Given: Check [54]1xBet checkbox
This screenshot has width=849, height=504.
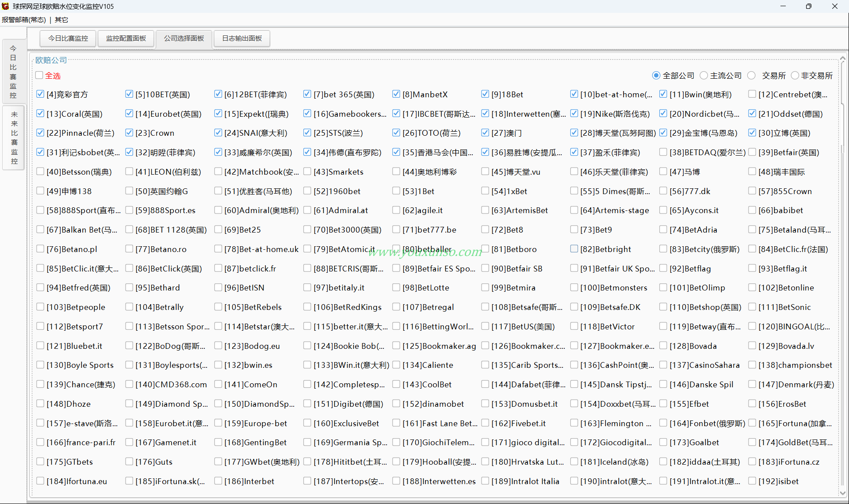Looking at the screenshot, I should 485,191.
